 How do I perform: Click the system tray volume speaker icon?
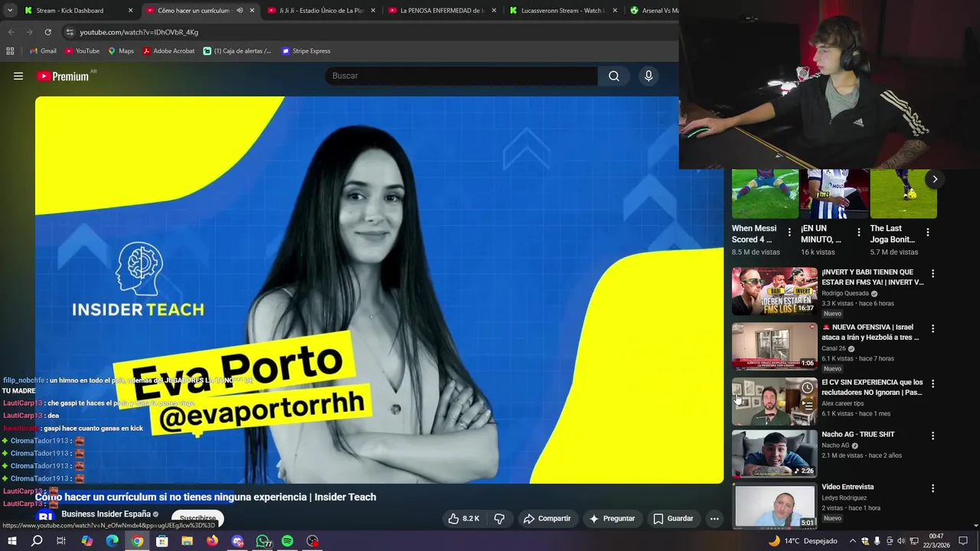click(901, 541)
